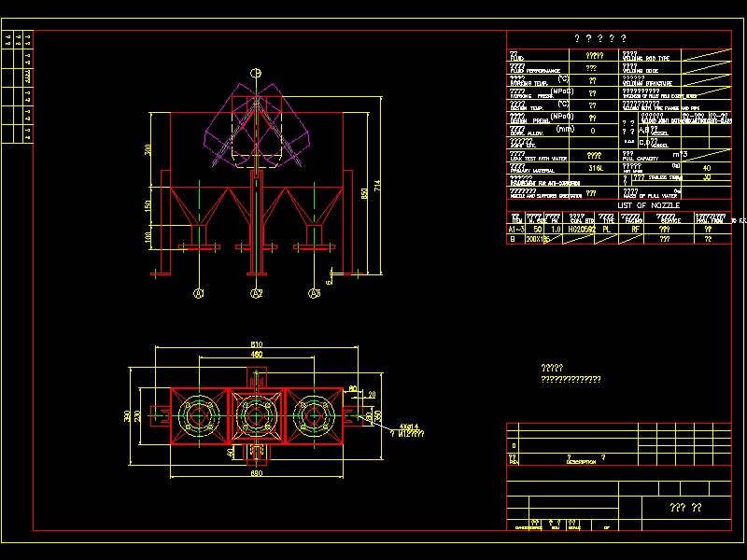Select the 680 width dimension in plan view
The width and height of the screenshot is (747, 560).
click(x=256, y=472)
